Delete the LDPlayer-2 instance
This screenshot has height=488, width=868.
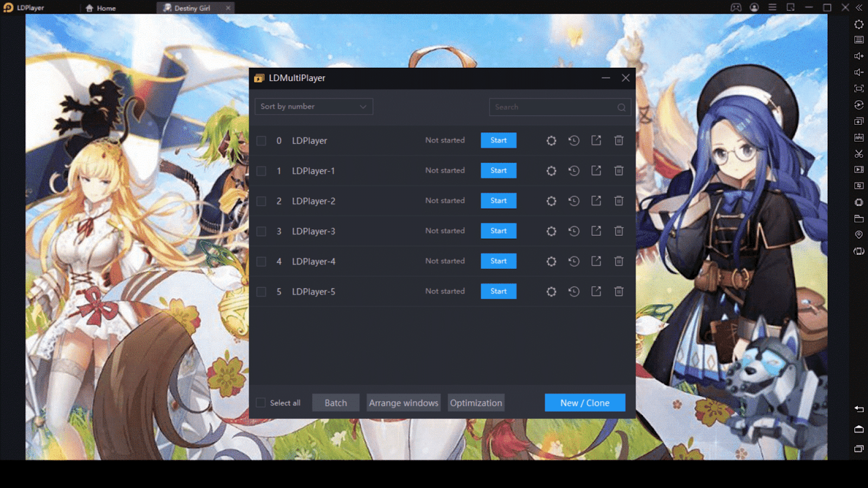[x=618, y=201]
